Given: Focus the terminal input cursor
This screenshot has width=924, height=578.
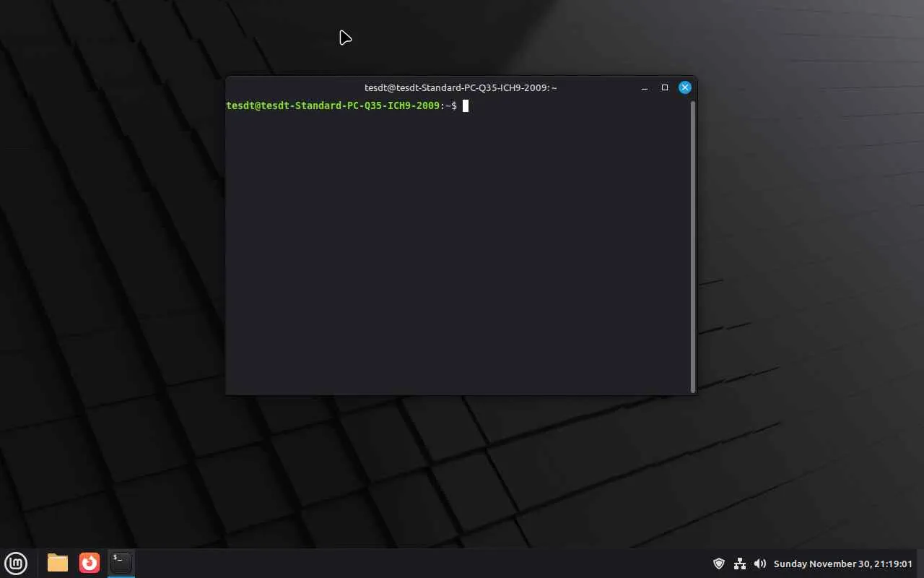Looking at the screenshot, I should click(466, 106).
